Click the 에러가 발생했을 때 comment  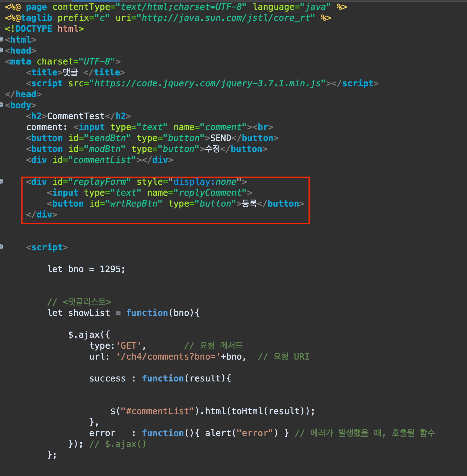(x=365, y=433)
